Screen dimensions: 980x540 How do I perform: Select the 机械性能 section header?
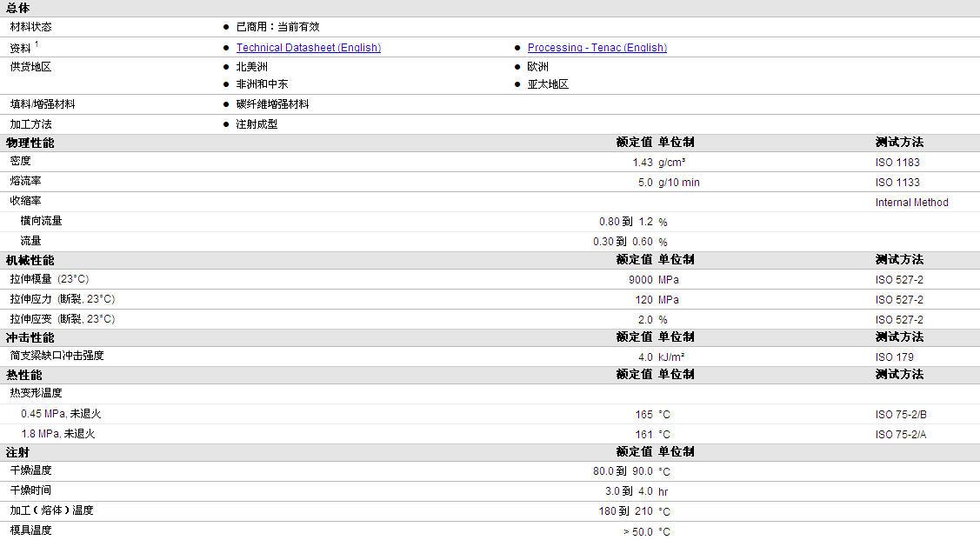[x=30, y=260]
